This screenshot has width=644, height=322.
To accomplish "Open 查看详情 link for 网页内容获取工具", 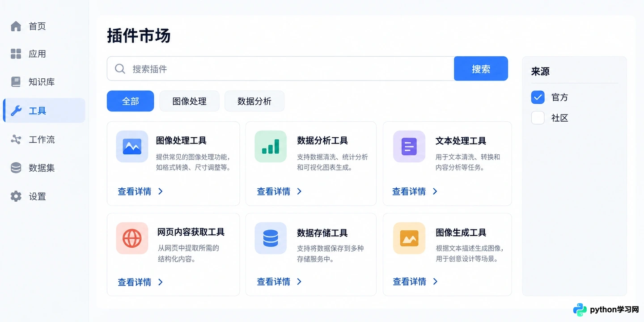I will [x=135, y=282].
